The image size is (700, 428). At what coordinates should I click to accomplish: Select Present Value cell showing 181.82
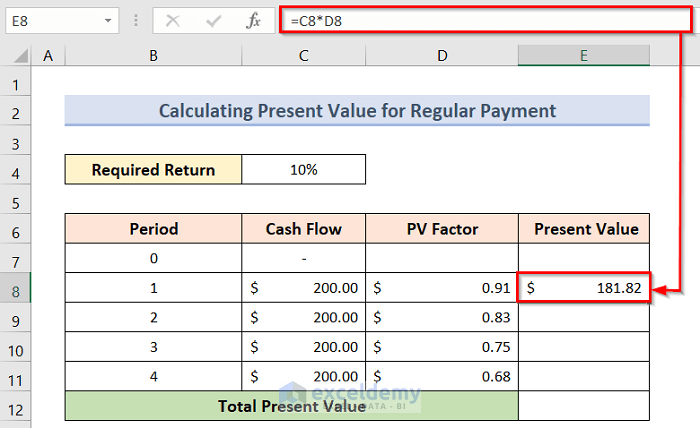tap(584, 288)
